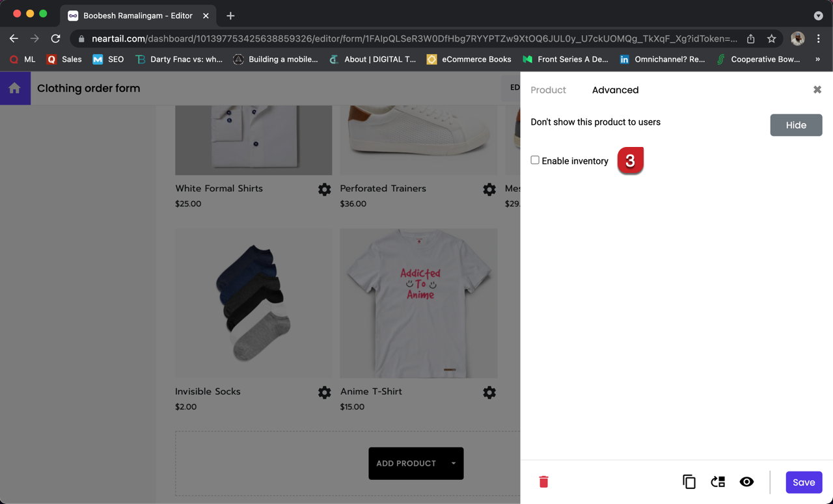Reload the page using the refresh icon

(x=55, y=38)
